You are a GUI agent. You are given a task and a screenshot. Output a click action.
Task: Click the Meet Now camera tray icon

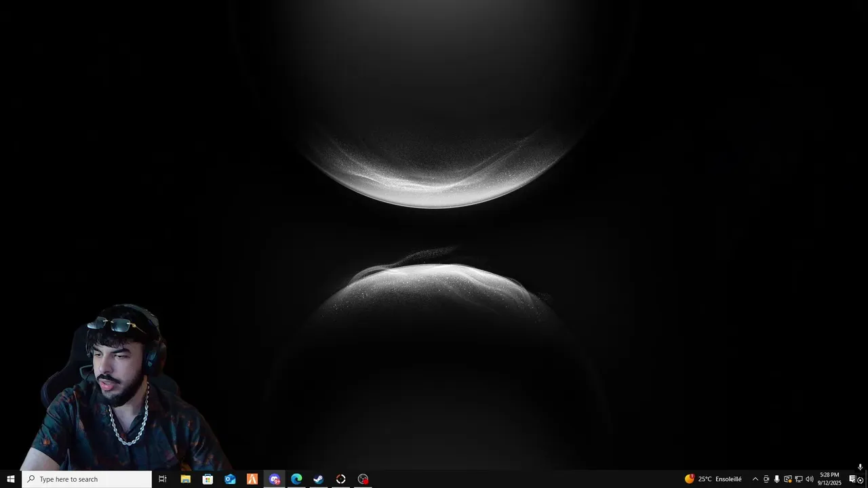(x=766, y=479)
